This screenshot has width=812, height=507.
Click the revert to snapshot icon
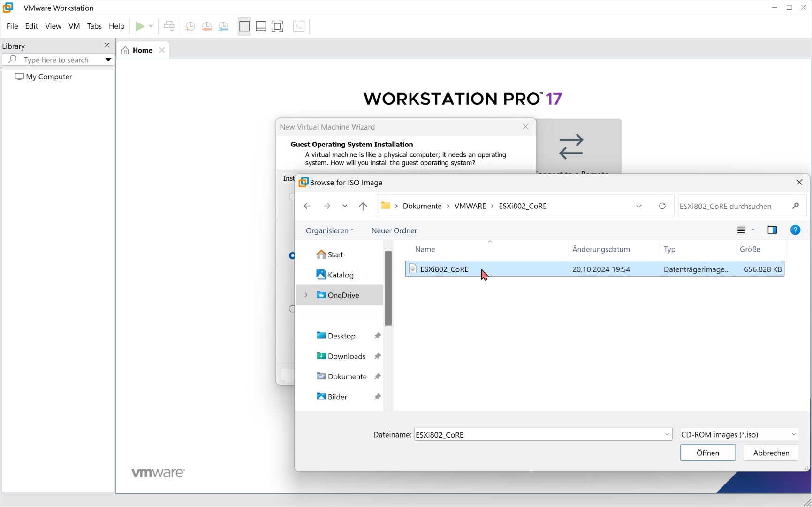207,27
